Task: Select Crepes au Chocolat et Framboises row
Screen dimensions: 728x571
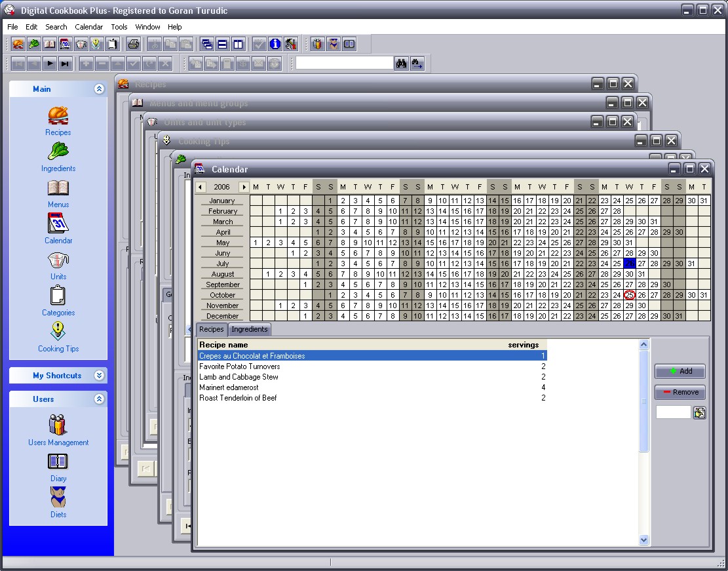Action: pos(372,356)
